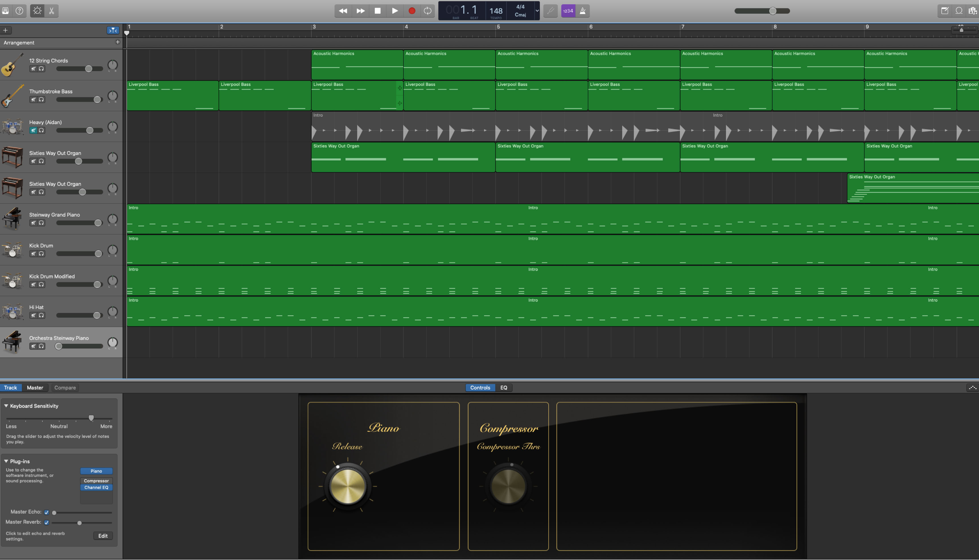Image resolution: width=979 pixels, height=560 pixels.
Task: Open the Note Pad icon
Action: pos(945,11)
